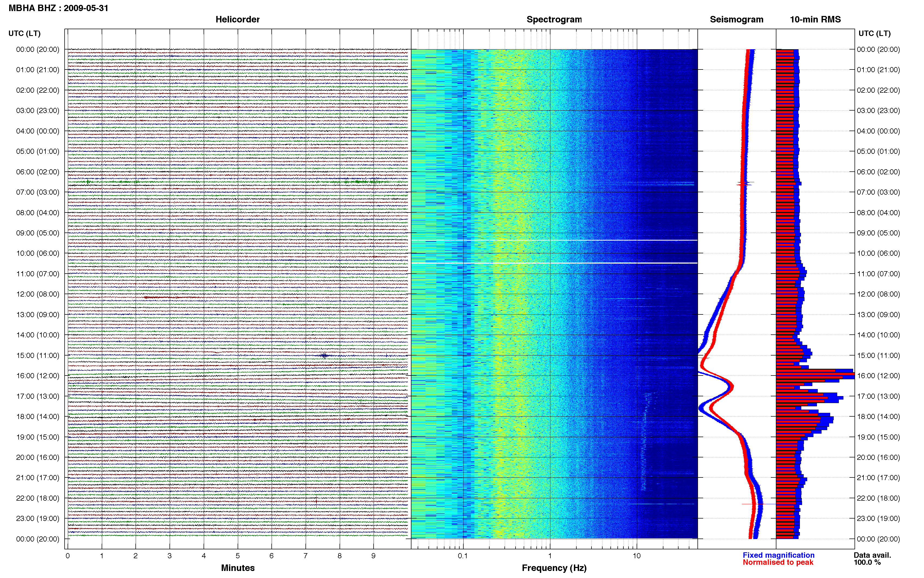924x578 pixels.
Task: Click the left-side 'UTC (LT)' axis header
Action: [x=24, y=34]
